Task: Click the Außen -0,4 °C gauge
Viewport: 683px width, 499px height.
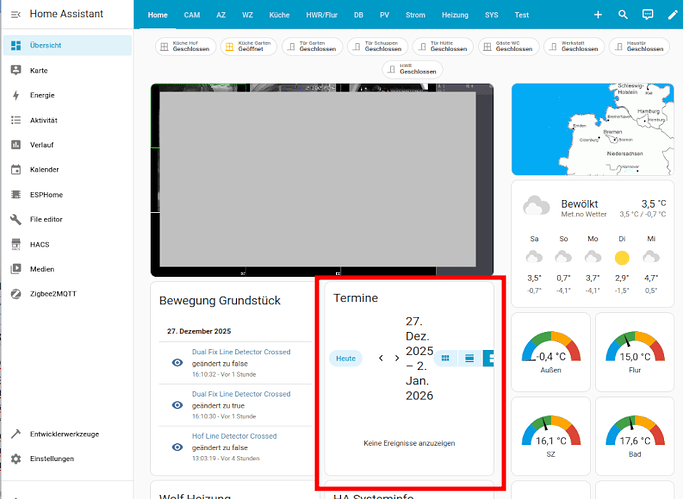Action: pos(551,352)
